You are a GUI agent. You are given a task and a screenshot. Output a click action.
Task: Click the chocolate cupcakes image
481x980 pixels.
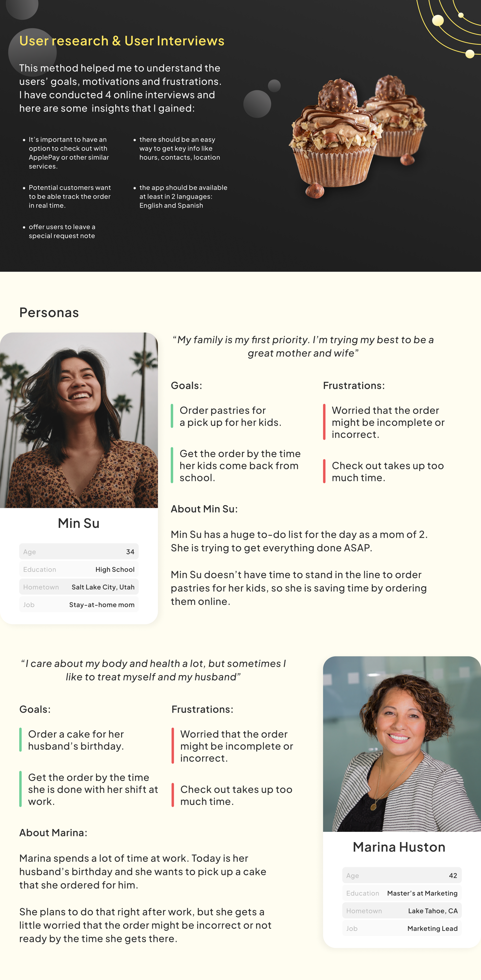click(x=358, y=136)
